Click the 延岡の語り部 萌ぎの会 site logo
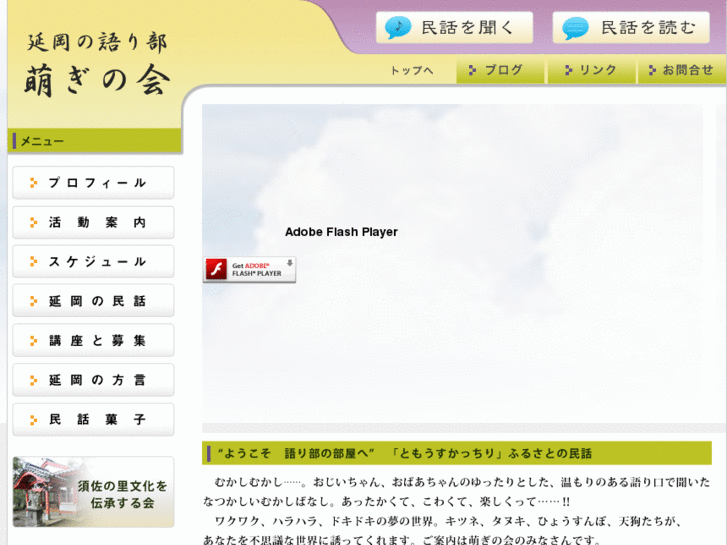727x545 pixels. coord(97,64)
